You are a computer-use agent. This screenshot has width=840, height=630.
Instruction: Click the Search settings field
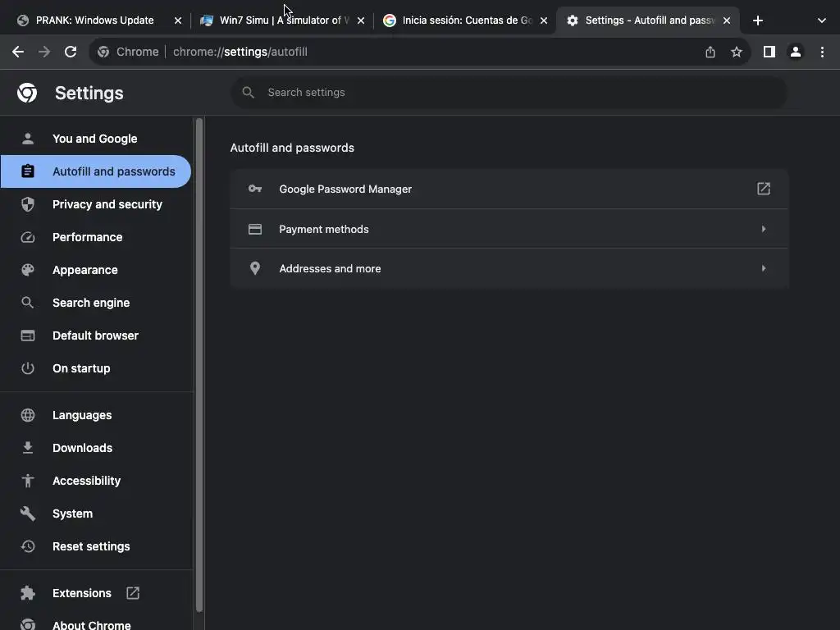tap(509, 93)
